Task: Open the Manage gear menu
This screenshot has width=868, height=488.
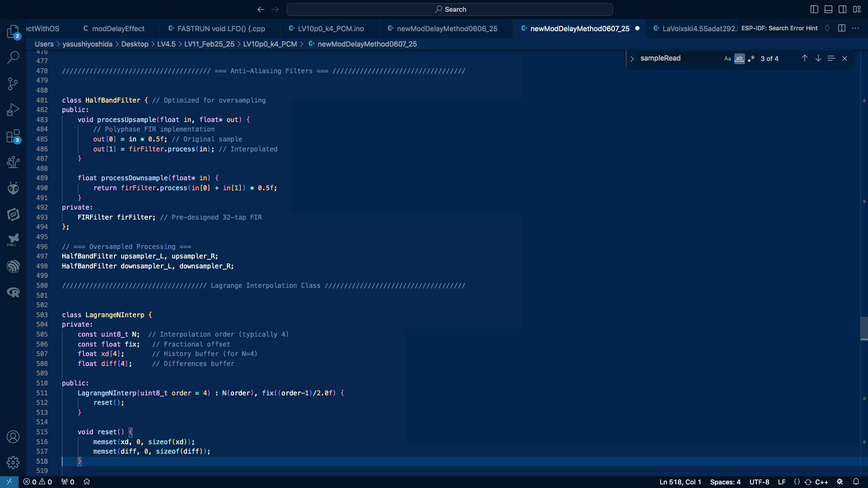Action: click(13, 462)
